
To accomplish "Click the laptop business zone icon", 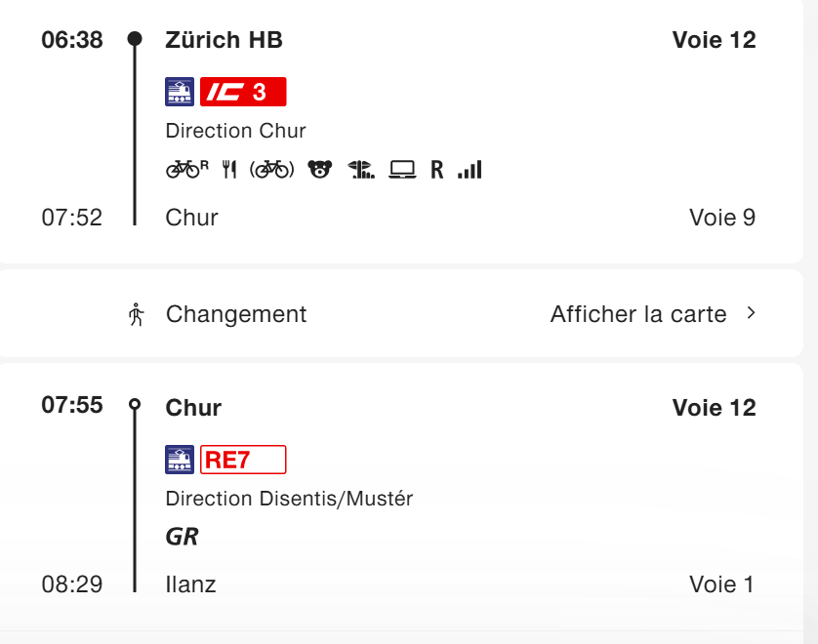I will [402, 170].
